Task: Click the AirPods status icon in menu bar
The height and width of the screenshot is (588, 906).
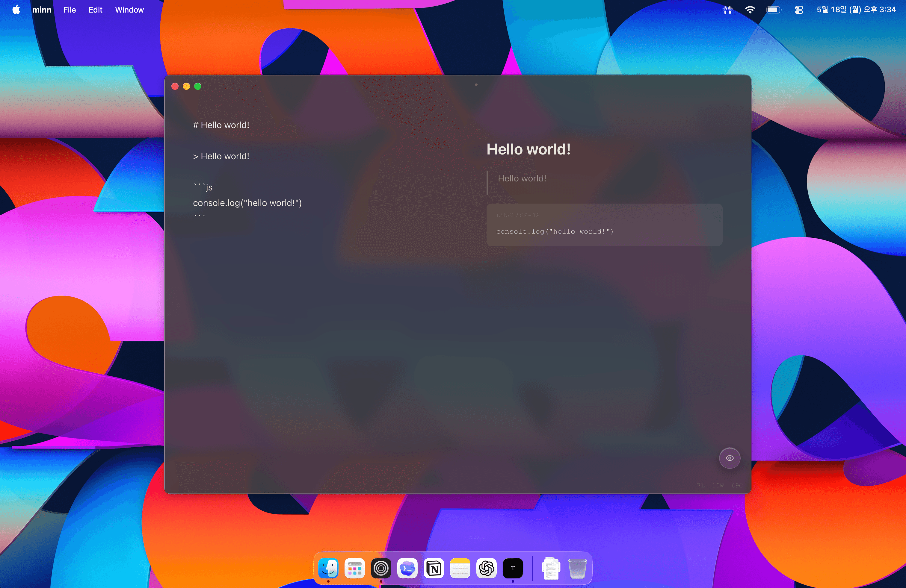Action: (x=727, y=10)
